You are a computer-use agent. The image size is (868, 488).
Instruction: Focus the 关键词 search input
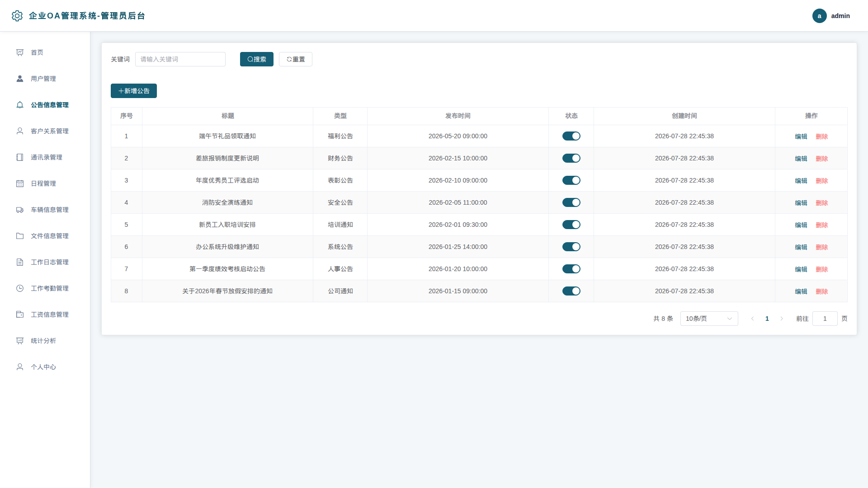pyautogui.click(x=180, y=59)
